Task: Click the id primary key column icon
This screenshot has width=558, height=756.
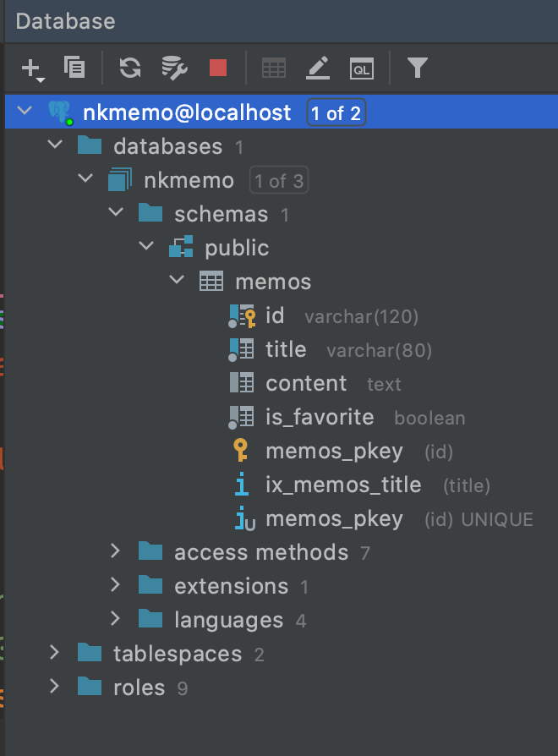Action: [x=242, y=315]
